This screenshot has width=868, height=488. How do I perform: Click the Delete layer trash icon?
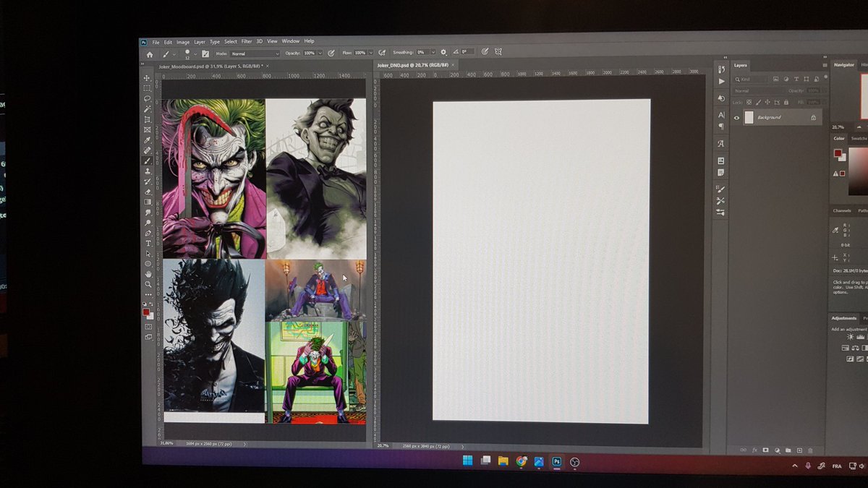810,450
